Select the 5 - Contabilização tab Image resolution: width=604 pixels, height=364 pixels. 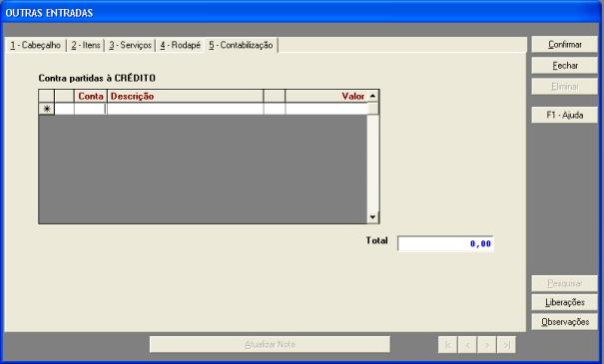click(241, 45)
